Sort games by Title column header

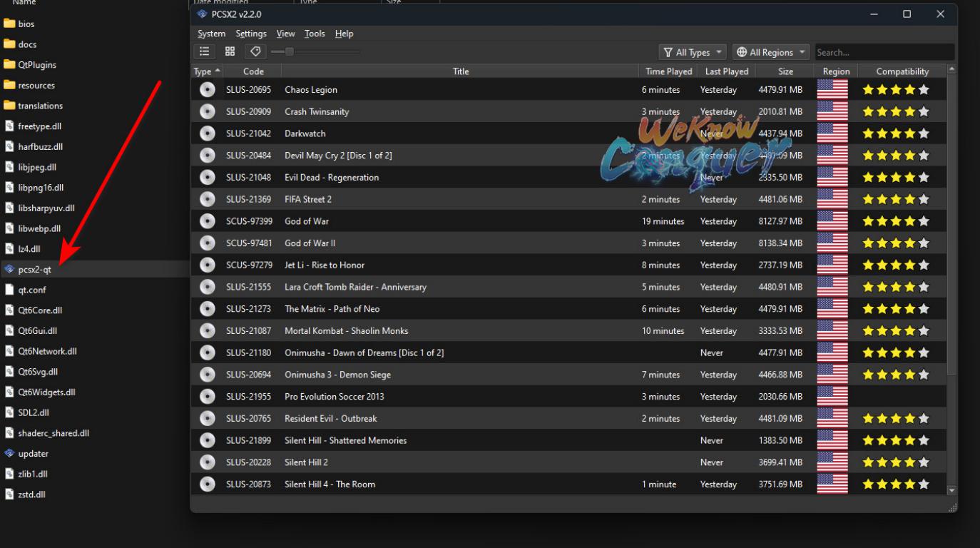pyautogui.click(x=461, y=71)
